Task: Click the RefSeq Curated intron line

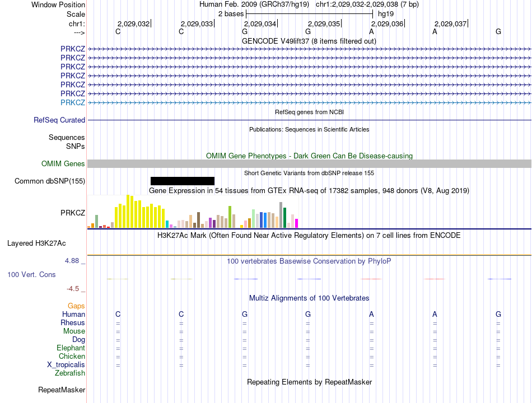Action: (x=309, y=120)
